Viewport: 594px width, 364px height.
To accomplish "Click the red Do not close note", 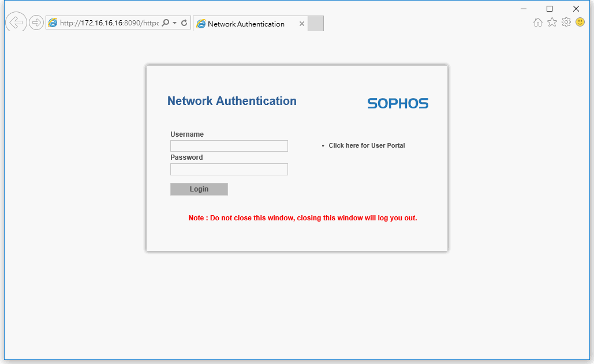I will click(x=302, y=218).
